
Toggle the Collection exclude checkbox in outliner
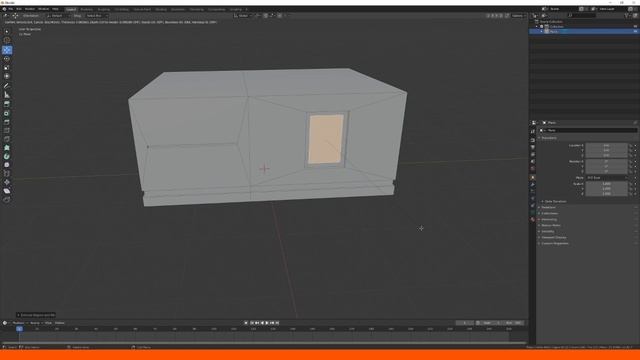click(x=542, y=27)
